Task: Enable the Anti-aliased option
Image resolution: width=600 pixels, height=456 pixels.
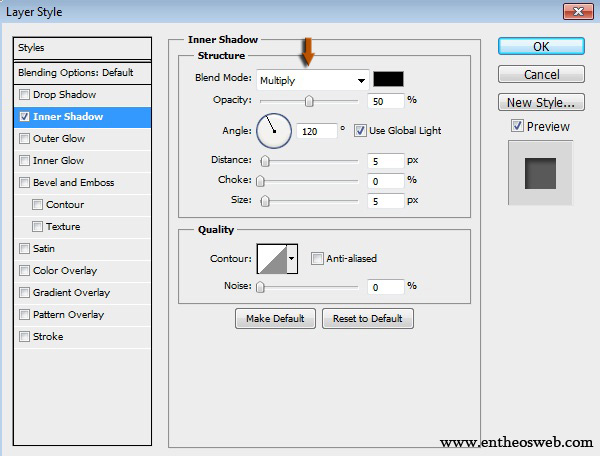Action: point(317,259)
